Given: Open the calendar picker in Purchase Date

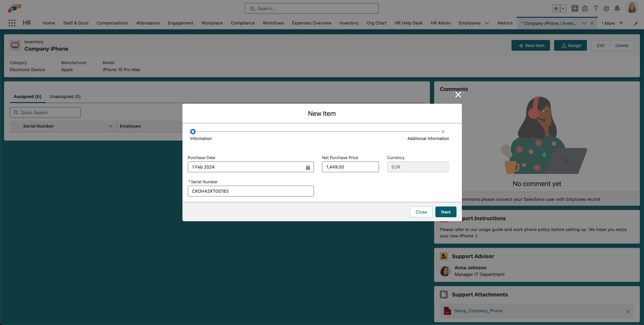Looking at the screenshot, I should pyautogui.click(x=308, y=167).
